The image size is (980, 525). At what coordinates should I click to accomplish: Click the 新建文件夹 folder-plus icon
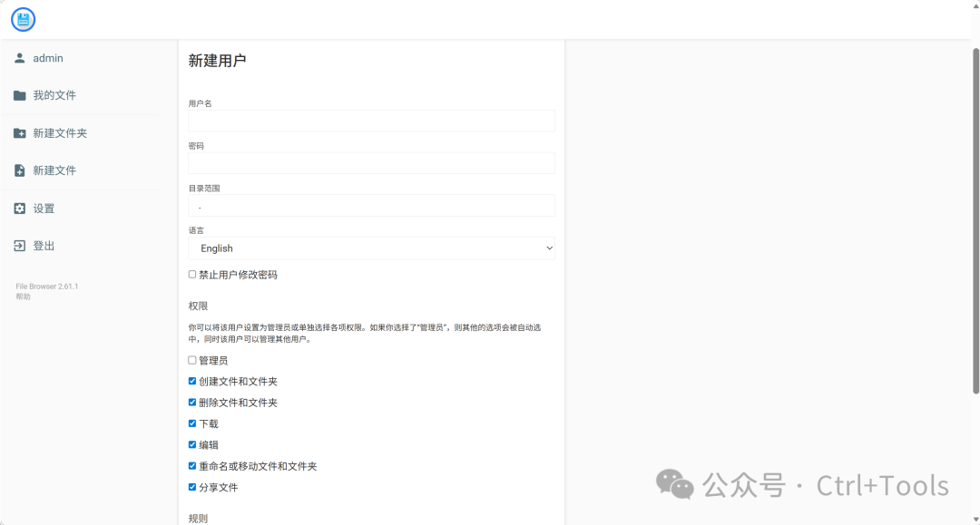tap(20, 133)
